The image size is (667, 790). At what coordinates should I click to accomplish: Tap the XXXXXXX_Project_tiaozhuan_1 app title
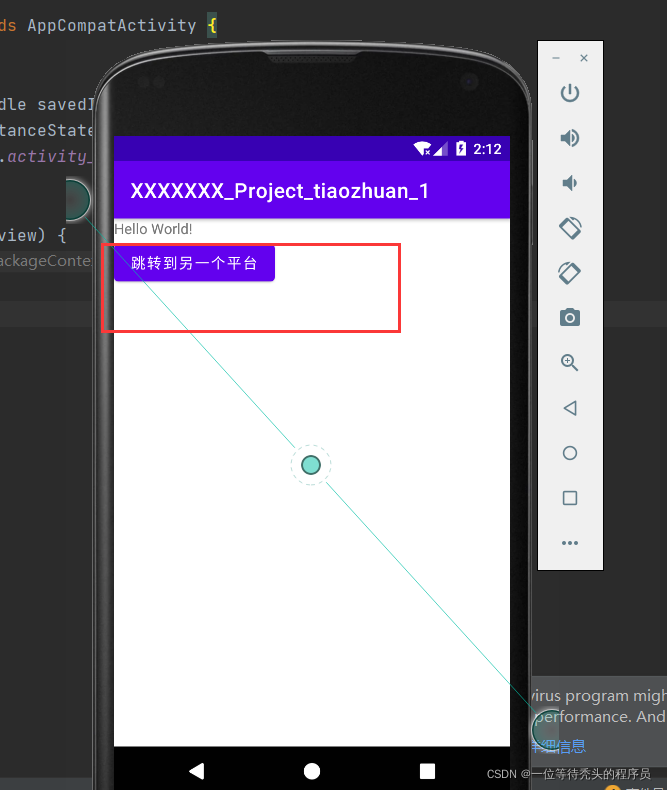pyautogui.click(x=280, y=191)
